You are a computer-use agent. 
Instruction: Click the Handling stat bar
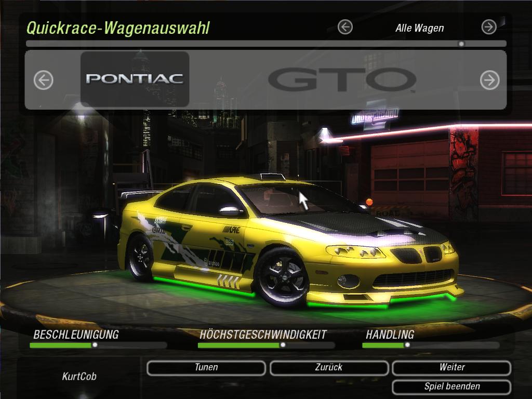pyautogui.click(x=431, y=345)
